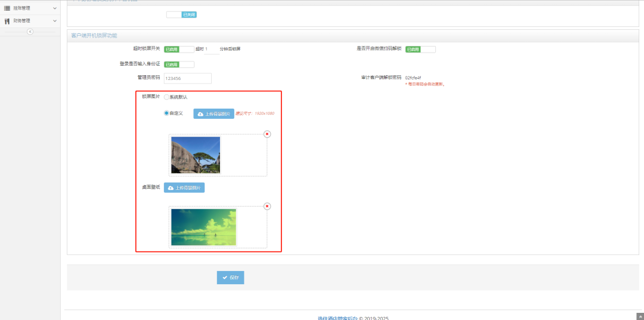Click the 审计客户端解锁密码 value 02fcfe4f
Image resolution: width=644 pixels, height=320 pixels.
tap(413, 78)
